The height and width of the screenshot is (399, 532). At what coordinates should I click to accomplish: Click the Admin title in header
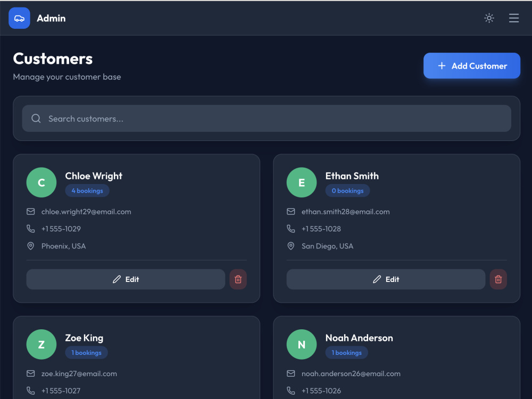coord(51,18)
